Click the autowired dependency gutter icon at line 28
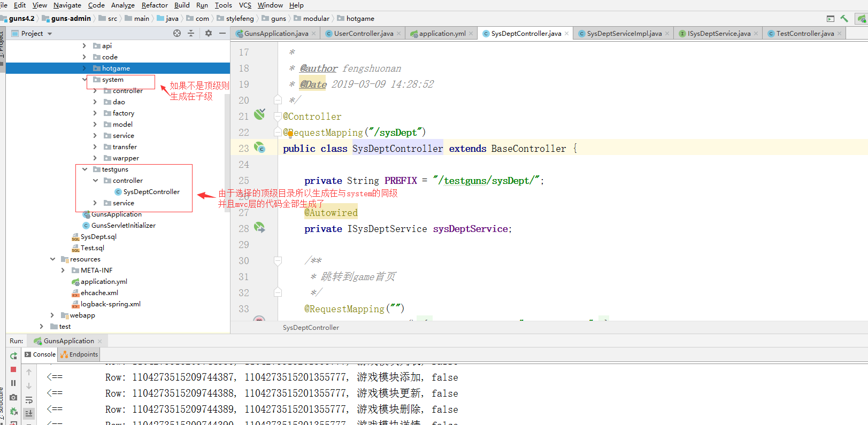The width and height of the screenshot is (868, 425). click(259, 228)
